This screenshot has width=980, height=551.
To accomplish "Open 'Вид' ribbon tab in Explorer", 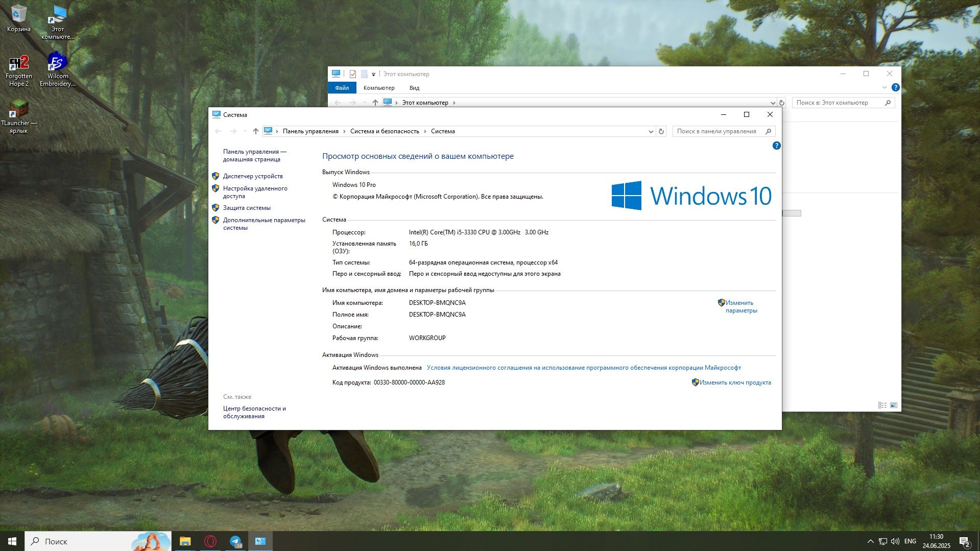I will pyautogui.click(x=414, y=88).
